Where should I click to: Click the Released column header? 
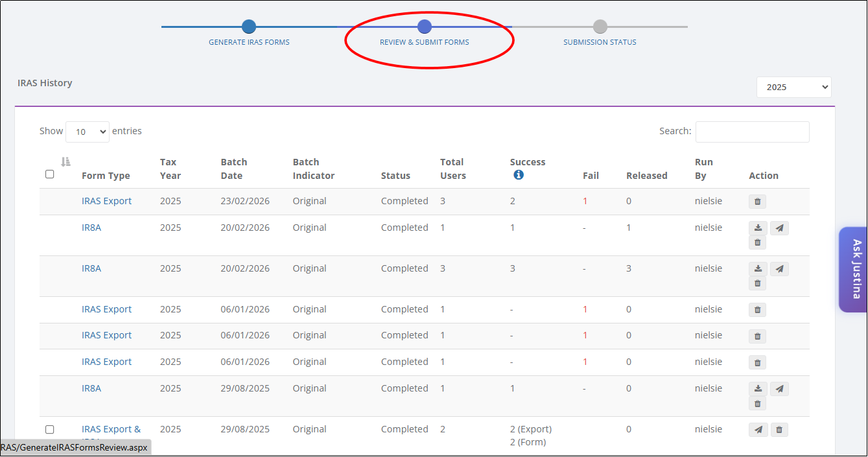click(x=647, y=176)
